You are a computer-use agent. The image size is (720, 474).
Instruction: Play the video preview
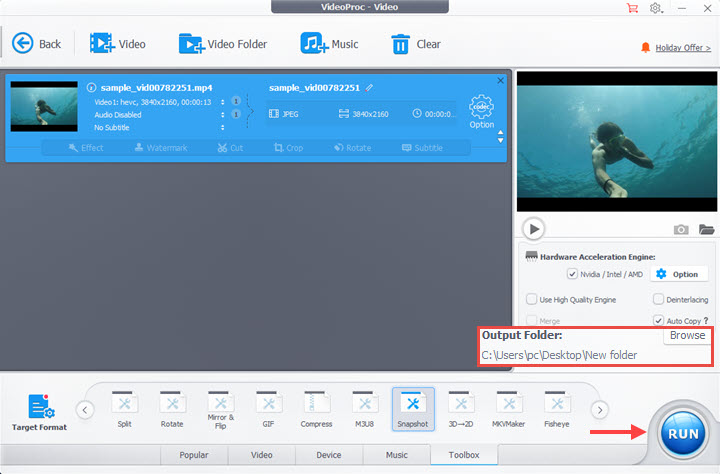(x=534, y=228)
